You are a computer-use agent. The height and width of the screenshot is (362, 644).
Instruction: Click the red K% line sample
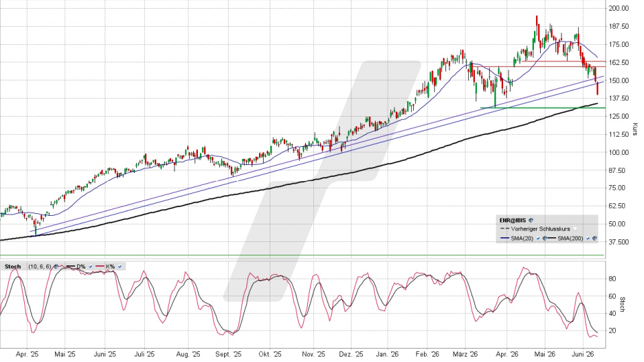(100, 266)
